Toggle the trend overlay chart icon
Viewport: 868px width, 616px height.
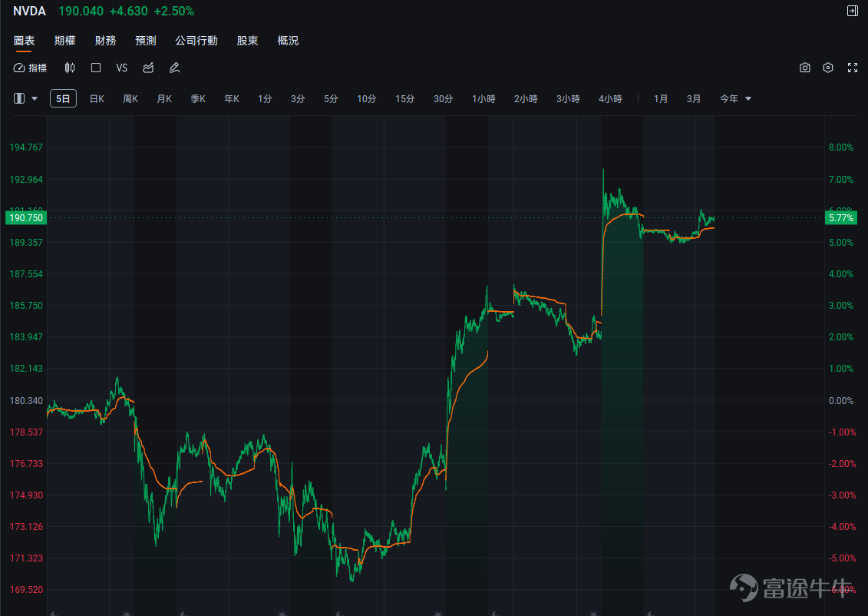coord(148,68)
